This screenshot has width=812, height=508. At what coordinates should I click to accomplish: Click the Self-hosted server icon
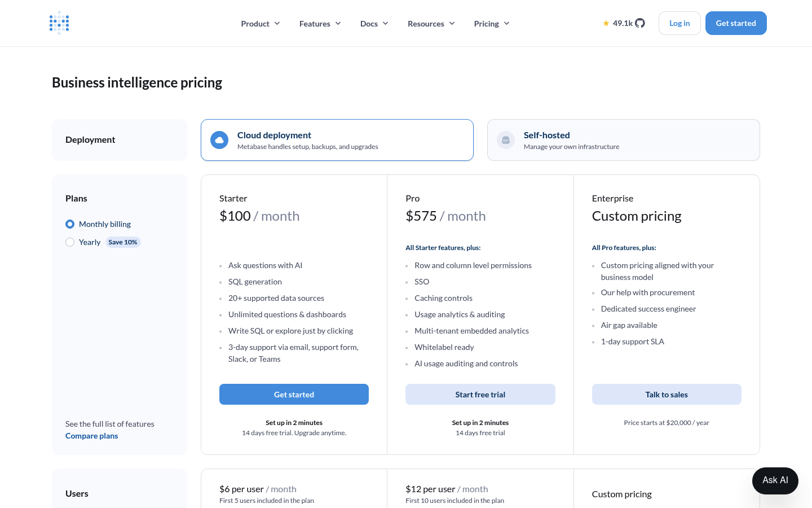(506, 140)
